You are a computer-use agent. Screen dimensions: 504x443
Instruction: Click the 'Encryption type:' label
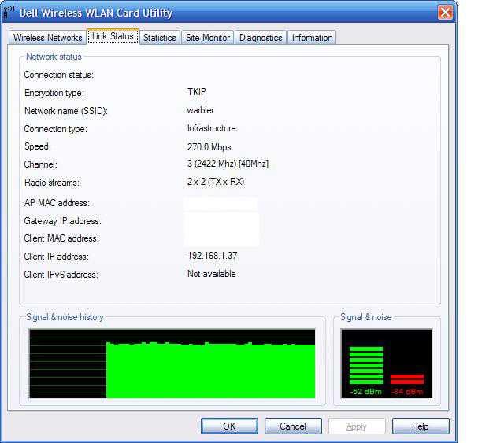coord(54,93)
